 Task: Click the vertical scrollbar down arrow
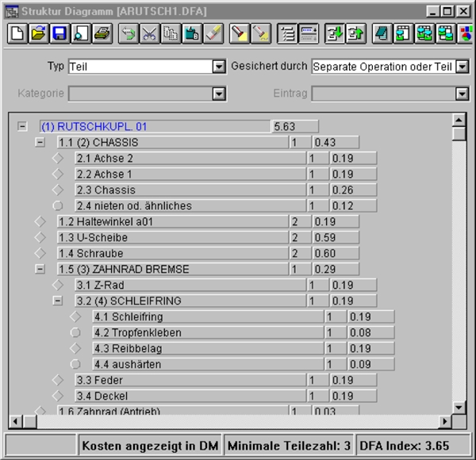click(458, 406)
